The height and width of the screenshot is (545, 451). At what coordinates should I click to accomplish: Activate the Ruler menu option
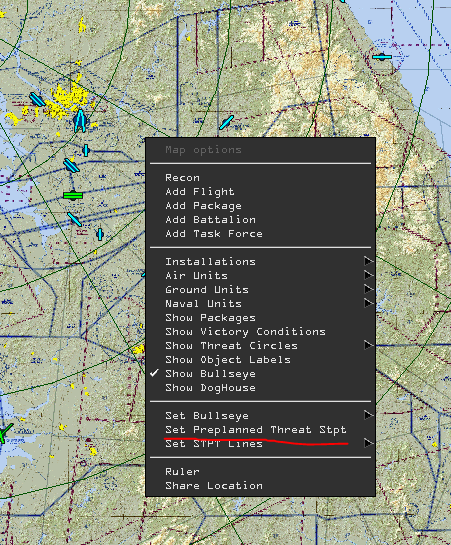[x=182, y=472]
